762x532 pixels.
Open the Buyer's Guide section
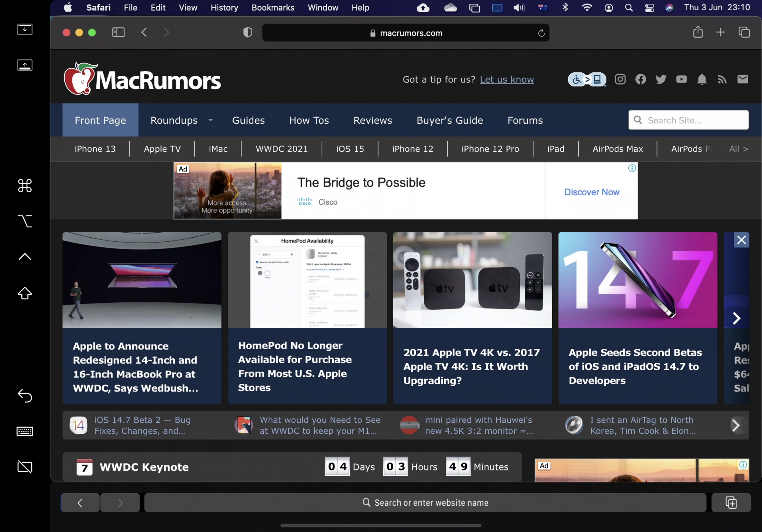click(x=450, y=120)
